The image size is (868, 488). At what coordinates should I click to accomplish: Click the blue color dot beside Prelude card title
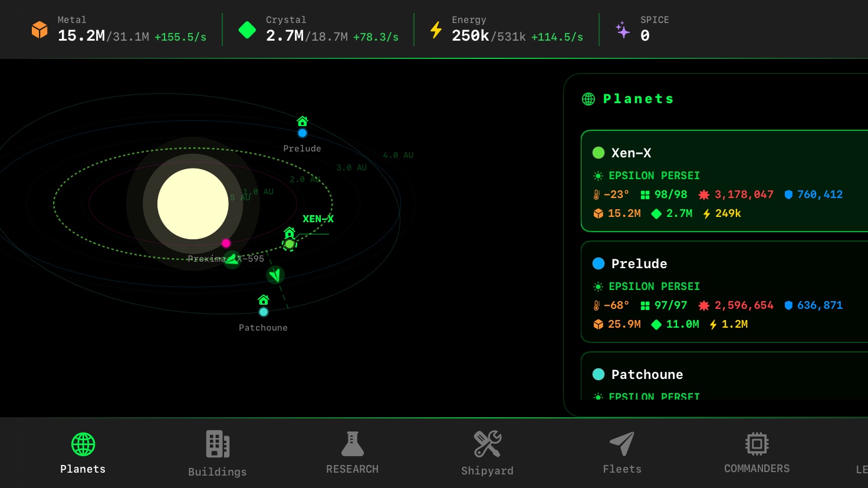[x=599, y=263]
